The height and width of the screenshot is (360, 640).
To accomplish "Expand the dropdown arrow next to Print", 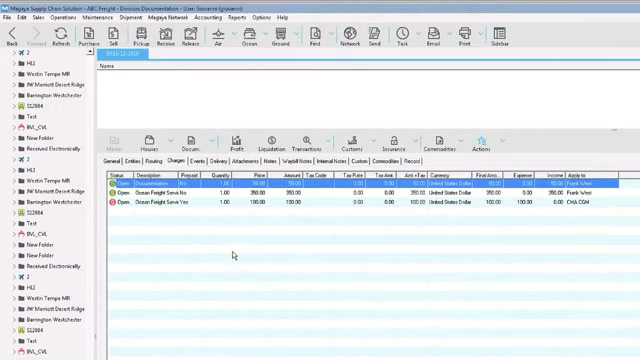I will pyautogui.click(x=480, y=33).
